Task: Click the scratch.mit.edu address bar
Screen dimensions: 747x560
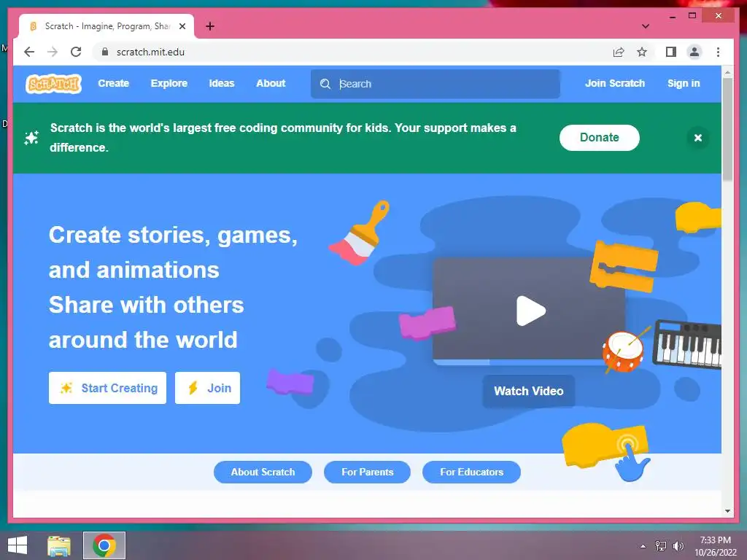Action: pos(352,52)
